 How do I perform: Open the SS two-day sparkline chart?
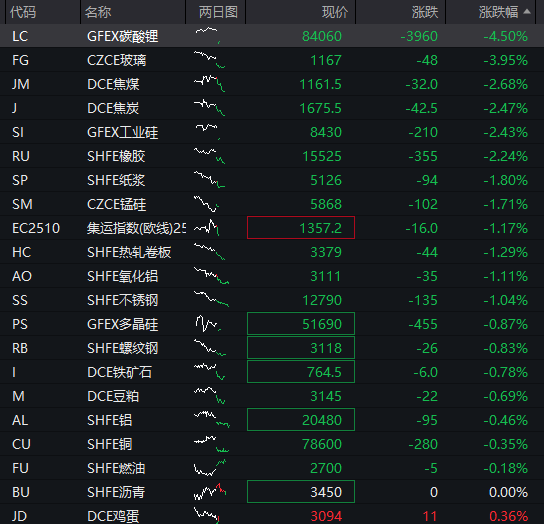click(x=211, y=300)
